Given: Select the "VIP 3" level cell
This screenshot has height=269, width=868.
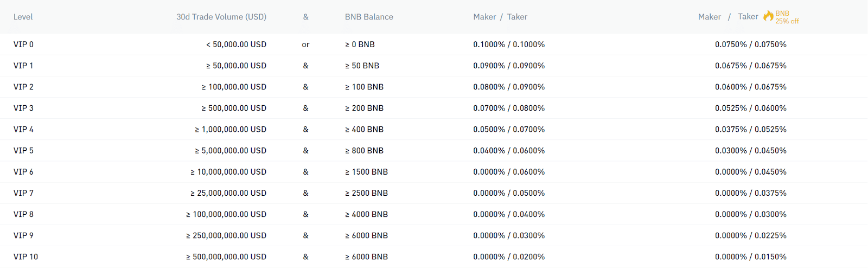Looking at the screenshot, I should (23, 108).
